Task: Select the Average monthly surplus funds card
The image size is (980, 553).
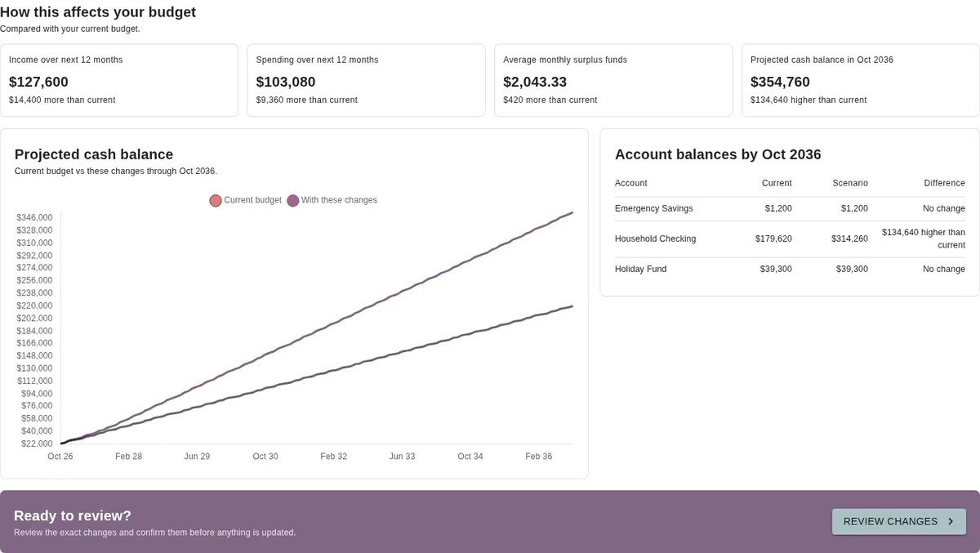Action: click(613, 80)
